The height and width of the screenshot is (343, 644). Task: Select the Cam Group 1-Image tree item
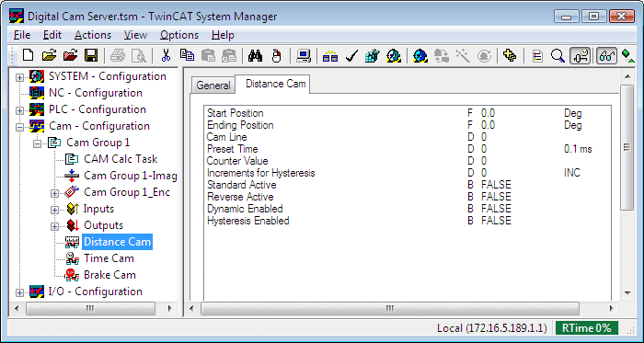coord(131,176)
